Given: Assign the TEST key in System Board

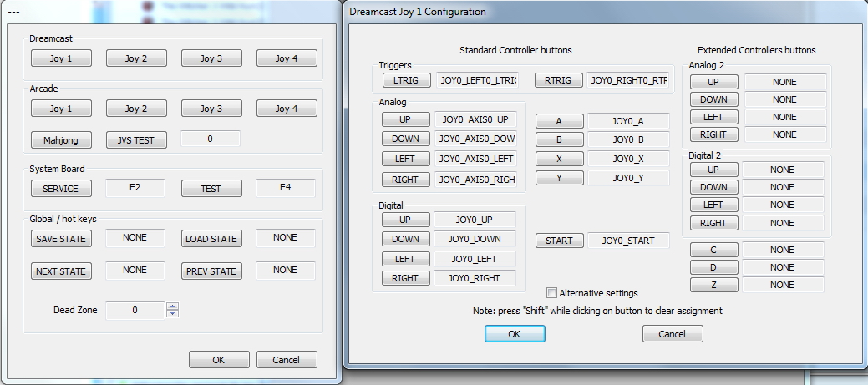Looking at the screenshot, I should click(x=211, y=189).
